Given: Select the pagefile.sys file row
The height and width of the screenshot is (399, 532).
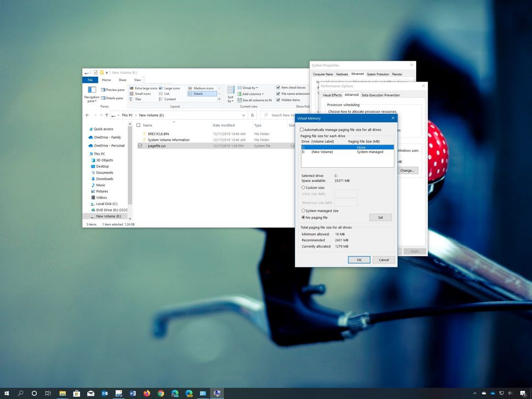Looking at the screenshot, I should tap(157, 146).
